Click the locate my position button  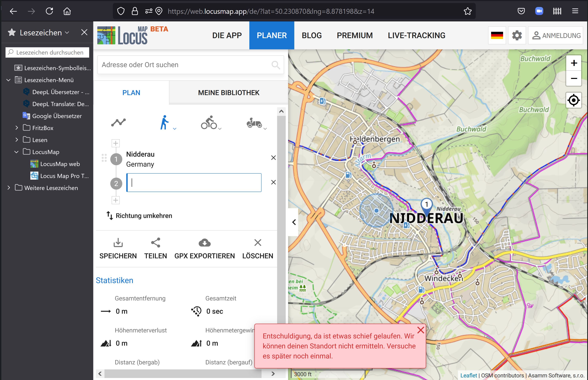point(573,100)
